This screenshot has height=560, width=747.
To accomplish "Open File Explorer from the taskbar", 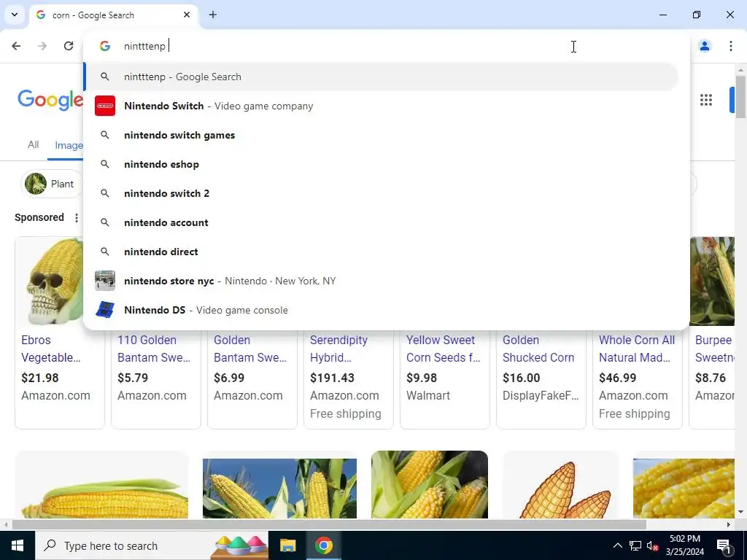I will coord(287,545).
